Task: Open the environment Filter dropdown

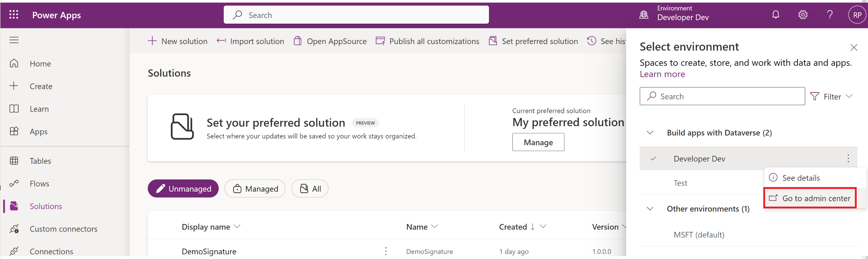Action: pyautogui.click(x=831, y=97)
